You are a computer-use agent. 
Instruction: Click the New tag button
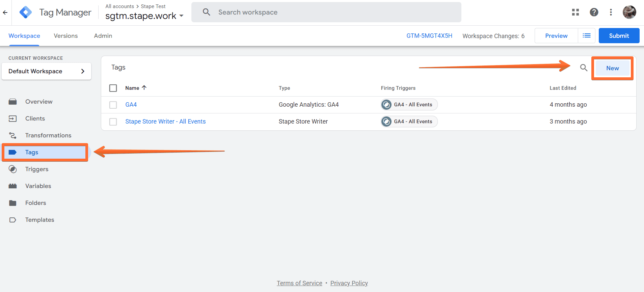(x=612, y=68)
